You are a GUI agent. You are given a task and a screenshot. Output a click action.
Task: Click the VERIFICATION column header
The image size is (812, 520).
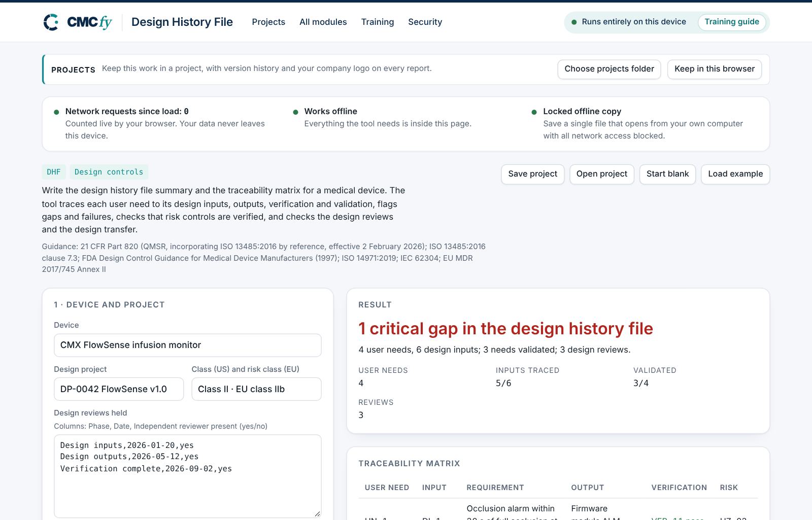click(679, 488)
